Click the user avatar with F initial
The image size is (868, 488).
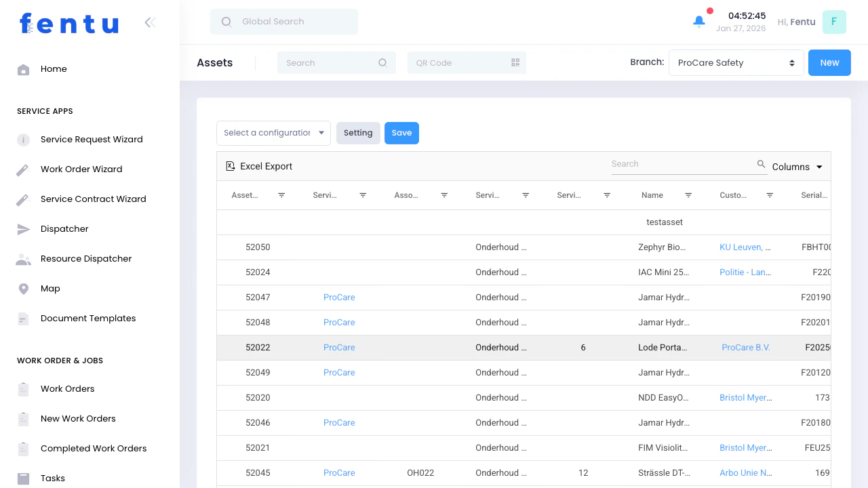(834, 22)
